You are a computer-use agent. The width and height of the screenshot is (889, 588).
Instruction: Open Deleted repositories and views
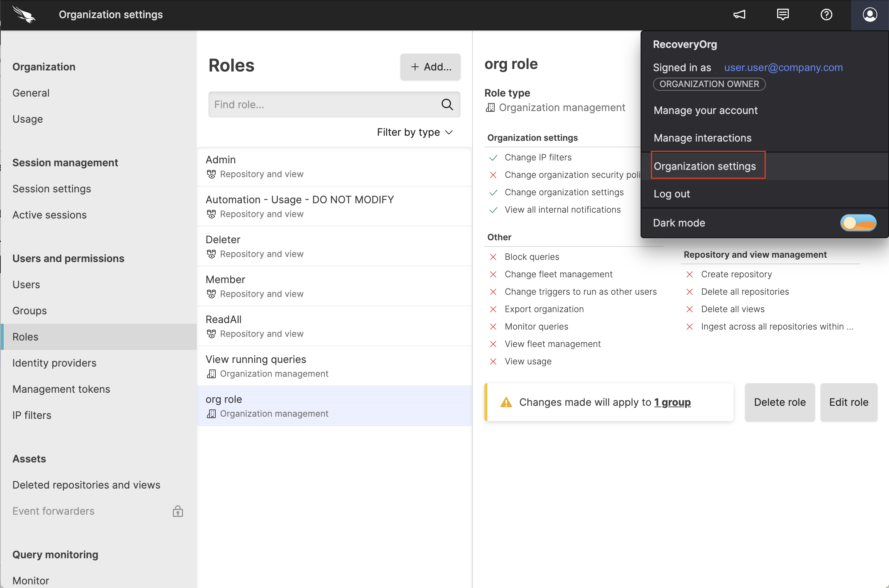pyautogui.click(x=86, y=485)
